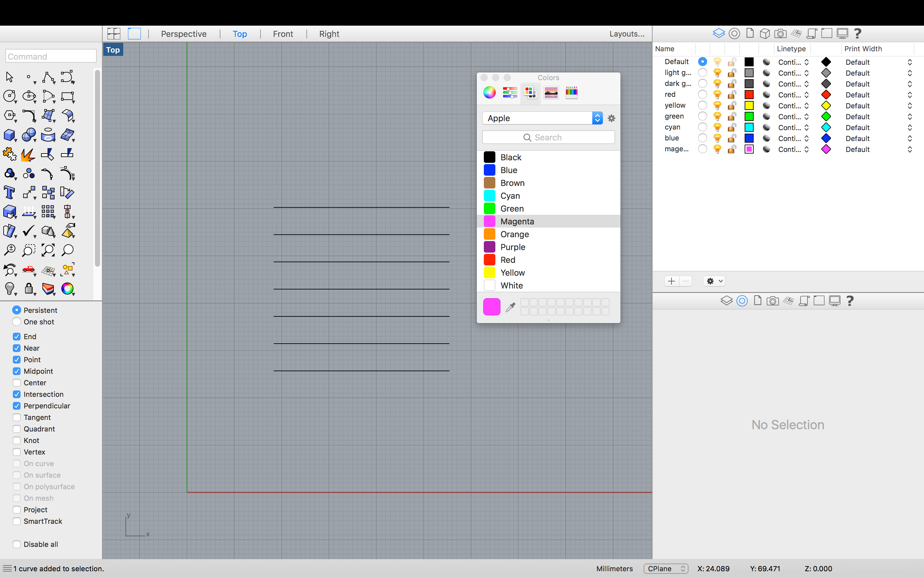Open the Layouts... panel
The height and width of the screenshot is (577, 924).
coord(627,34)
